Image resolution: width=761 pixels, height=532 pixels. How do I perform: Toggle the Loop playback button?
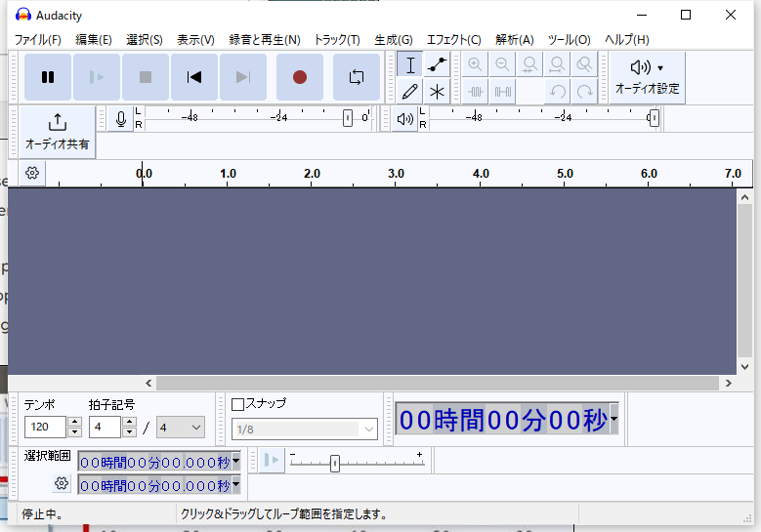(357, 77)
